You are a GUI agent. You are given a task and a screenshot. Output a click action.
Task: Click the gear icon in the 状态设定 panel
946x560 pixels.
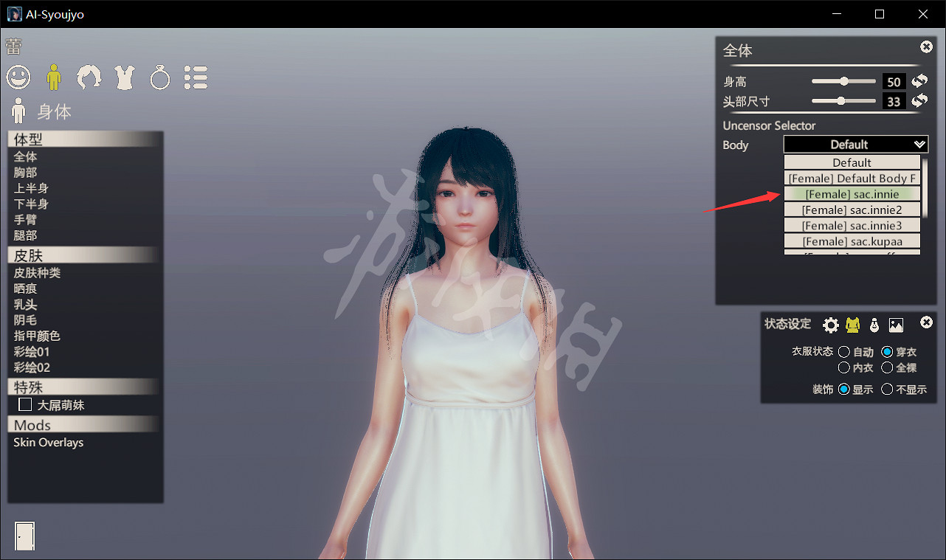(831, 325)
